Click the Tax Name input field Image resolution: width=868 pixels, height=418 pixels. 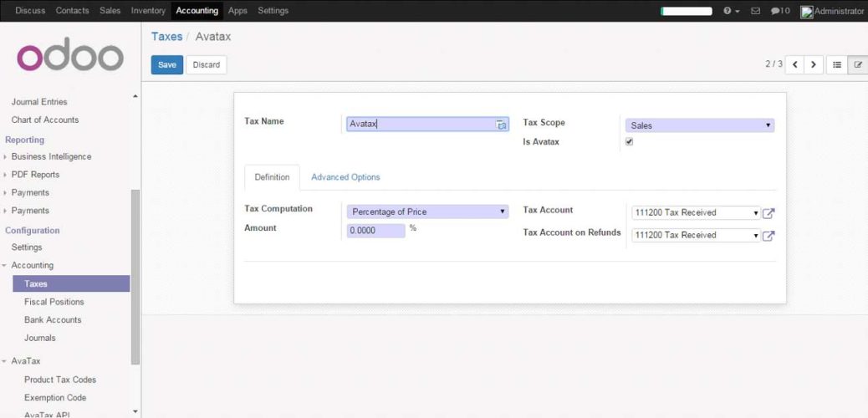[427, 125]
